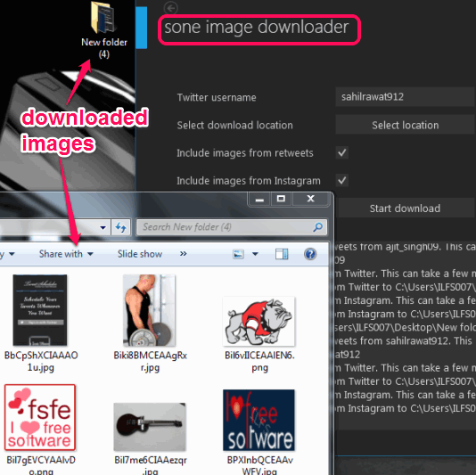Click the back arrow above the app title
This screenshot has width=476, height=475.
click(x=171, y=8)
